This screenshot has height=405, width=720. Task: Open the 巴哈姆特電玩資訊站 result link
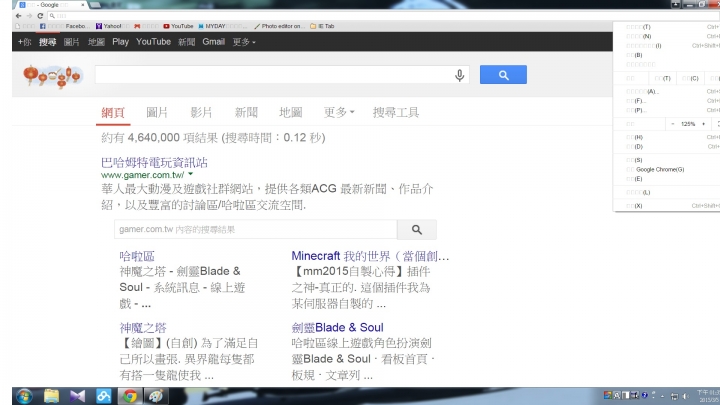coord(154,163)
